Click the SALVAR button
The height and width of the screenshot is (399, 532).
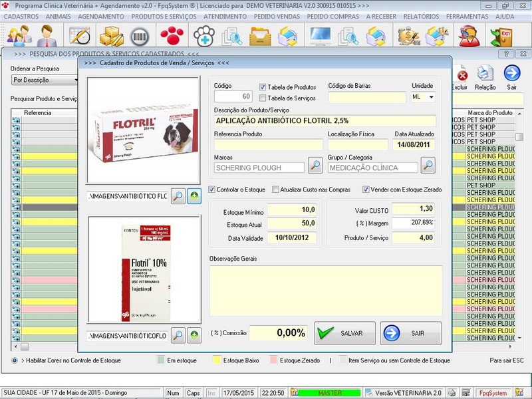(344, 333)
